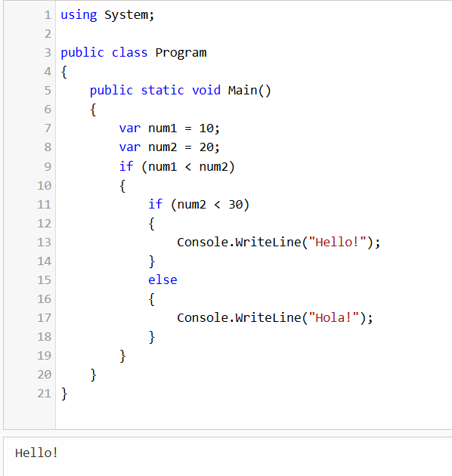Click line number 9 in gutter
452x476 pixels.
(x=48, y=166)
